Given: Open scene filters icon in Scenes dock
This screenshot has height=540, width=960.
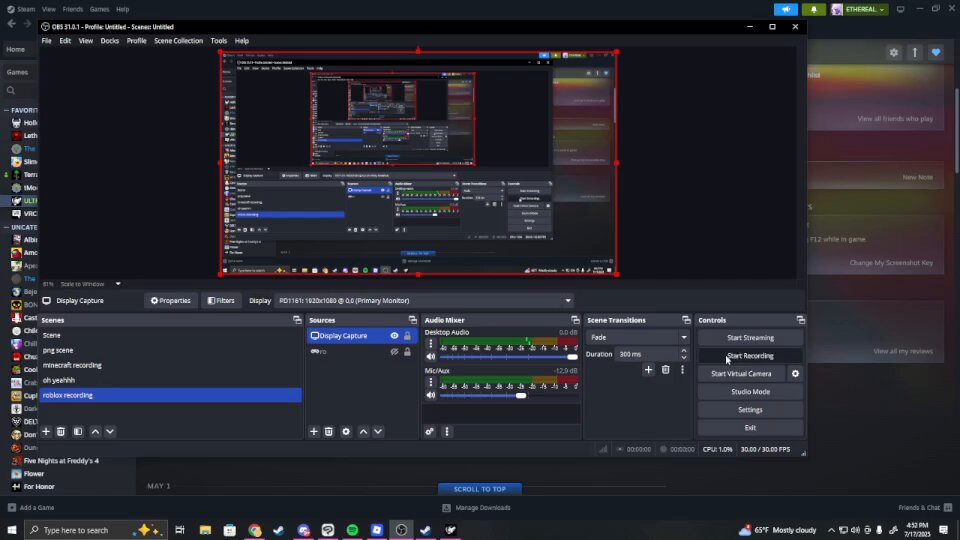Looking at the screenshot, I should click(78, 432).
